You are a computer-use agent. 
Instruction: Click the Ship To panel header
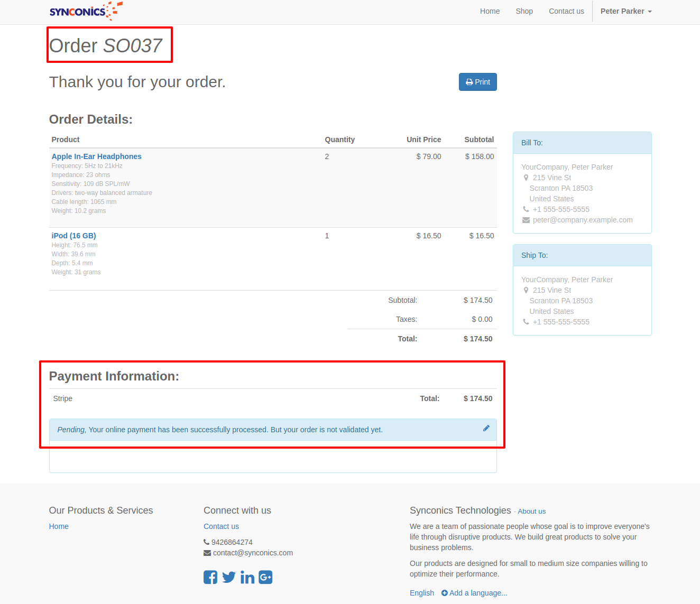coord(582,255)
